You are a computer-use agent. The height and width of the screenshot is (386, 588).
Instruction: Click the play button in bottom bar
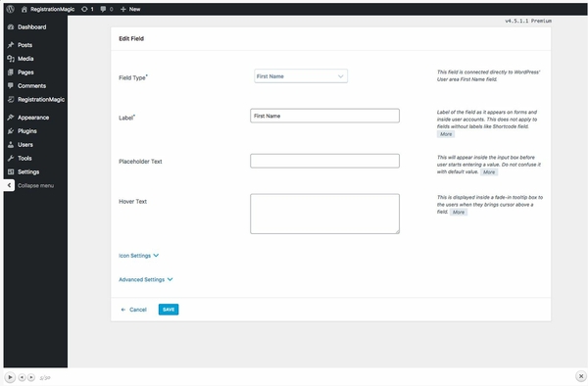tap(10, 377)
